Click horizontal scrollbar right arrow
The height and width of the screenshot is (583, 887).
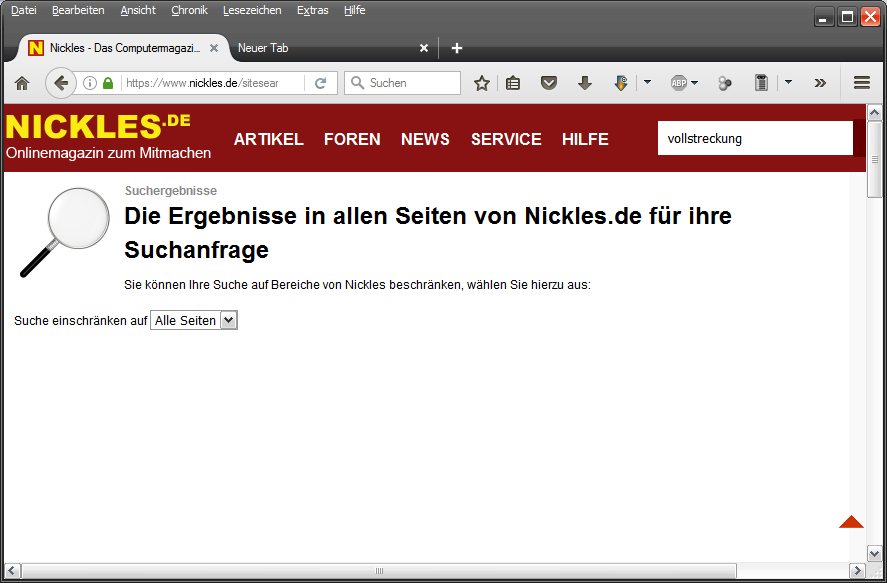pos(858,571)
